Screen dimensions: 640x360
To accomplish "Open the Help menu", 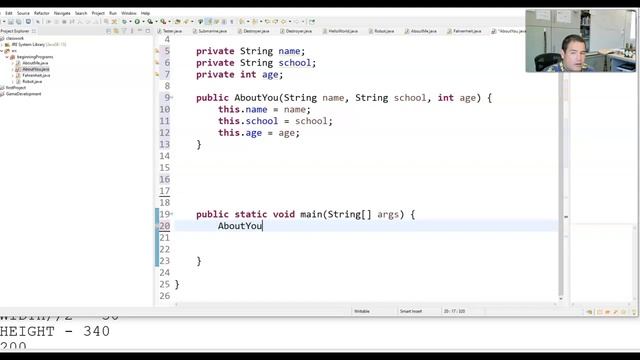I will click(x=145, y=13).
